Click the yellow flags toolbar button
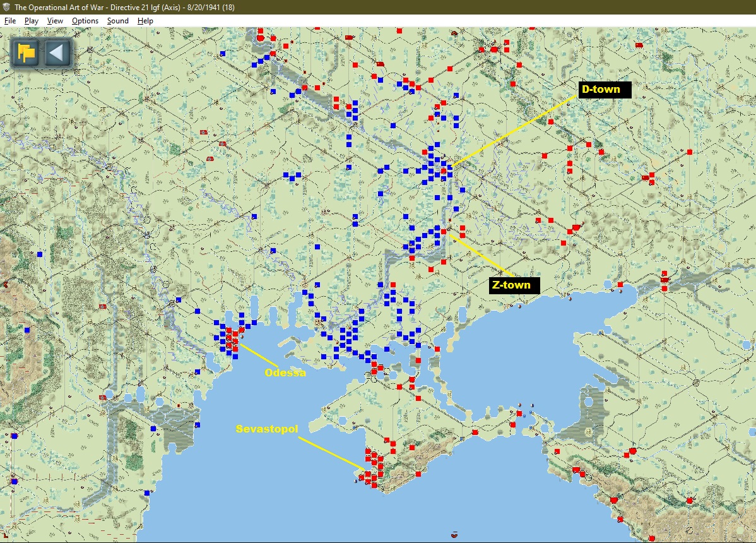 coord(26,52)
